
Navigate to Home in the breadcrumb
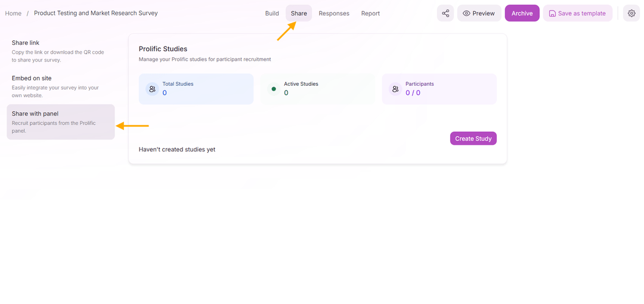coord(13,13)
